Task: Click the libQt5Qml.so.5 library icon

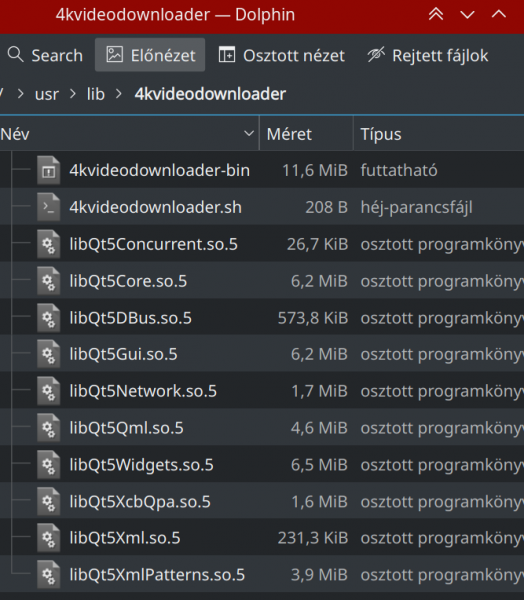Action: pyautogui.click(x=49, y=428)
